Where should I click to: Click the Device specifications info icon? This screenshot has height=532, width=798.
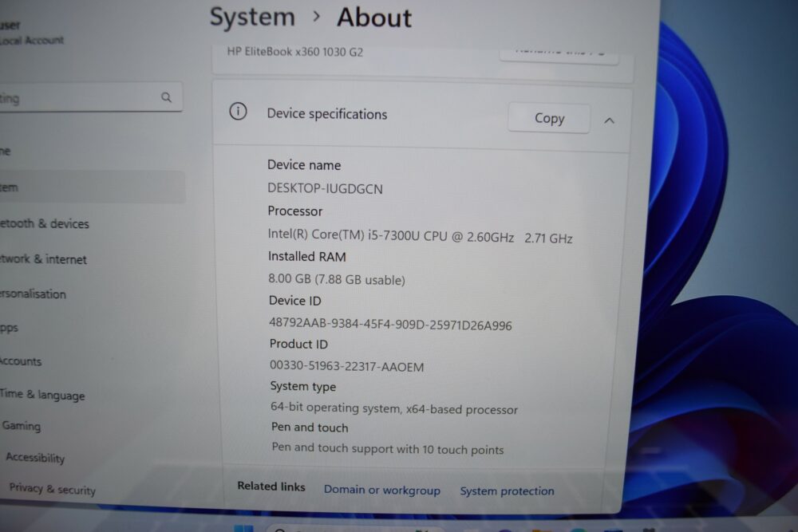pyautogui.click(x=238, y=111)
